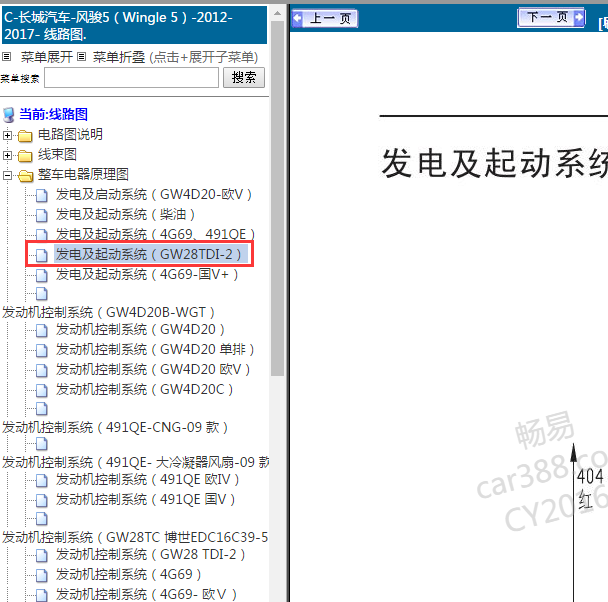Go to next page with 下一页 button

click(x=551, y=17)
